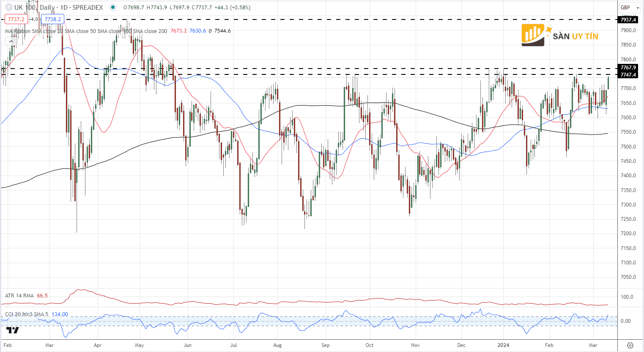
Task: Click the 2024 label on time axis
Action: click(x=504, y=345)
